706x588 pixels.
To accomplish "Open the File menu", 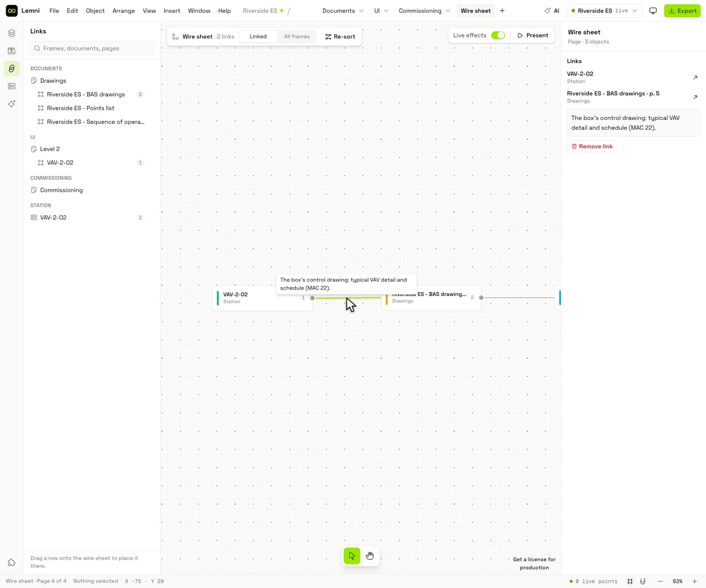I will [x=54, y=11].
